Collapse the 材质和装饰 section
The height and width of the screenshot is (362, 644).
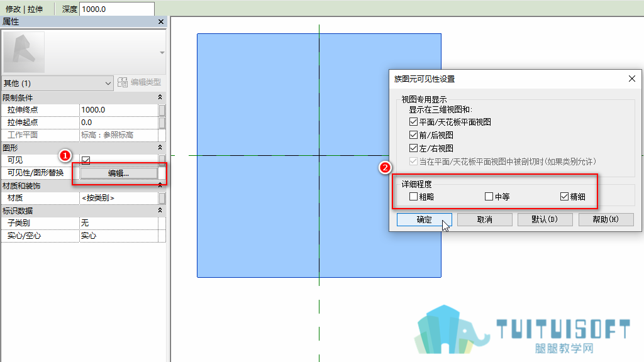coord(160,185)
